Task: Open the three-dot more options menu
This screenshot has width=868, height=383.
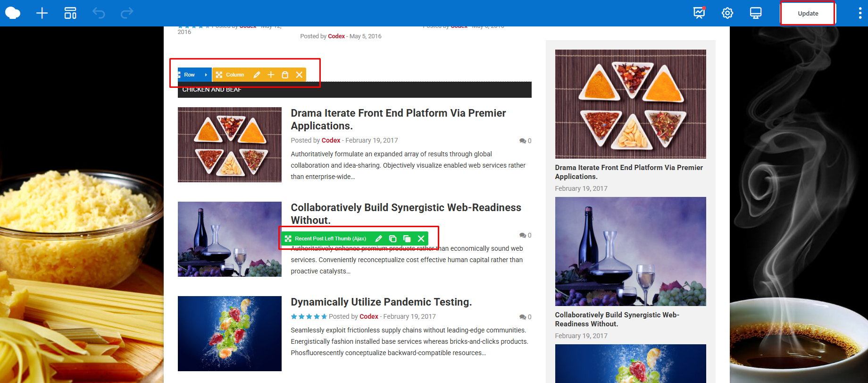Action: (x=860, y=13)
